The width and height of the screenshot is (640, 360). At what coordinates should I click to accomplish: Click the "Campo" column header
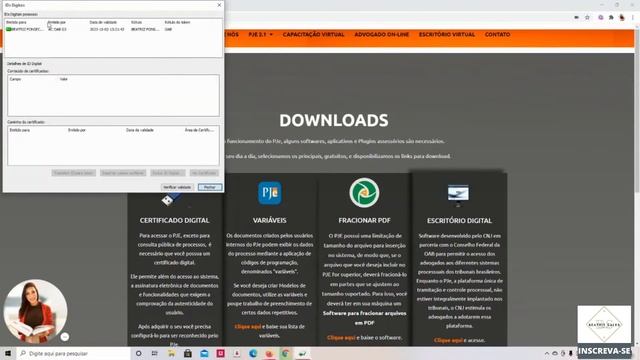coord(15,79)
